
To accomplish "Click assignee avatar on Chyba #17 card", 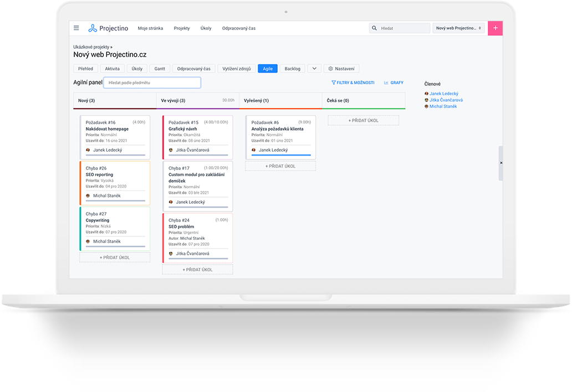I will 171,202.
